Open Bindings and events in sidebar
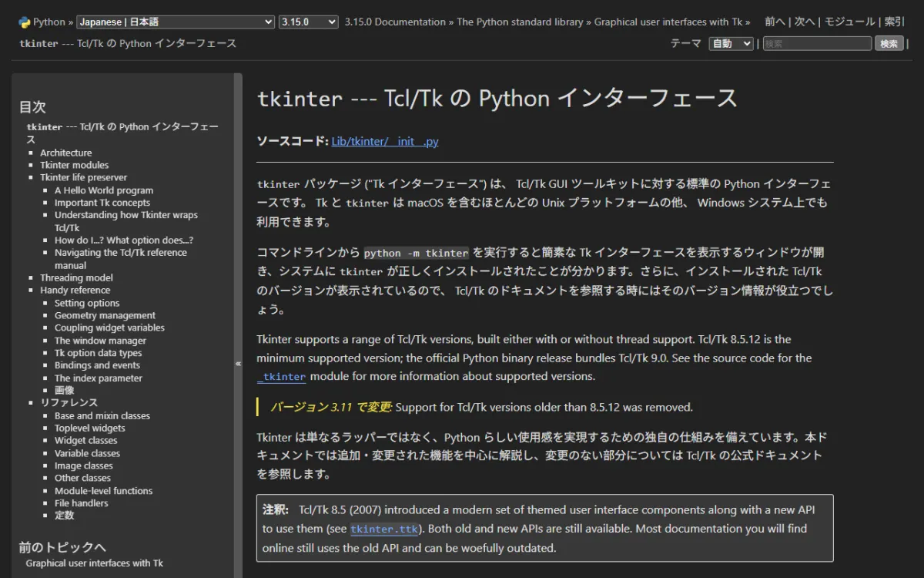Screen dimensions: 924x578 pos(97,365)
